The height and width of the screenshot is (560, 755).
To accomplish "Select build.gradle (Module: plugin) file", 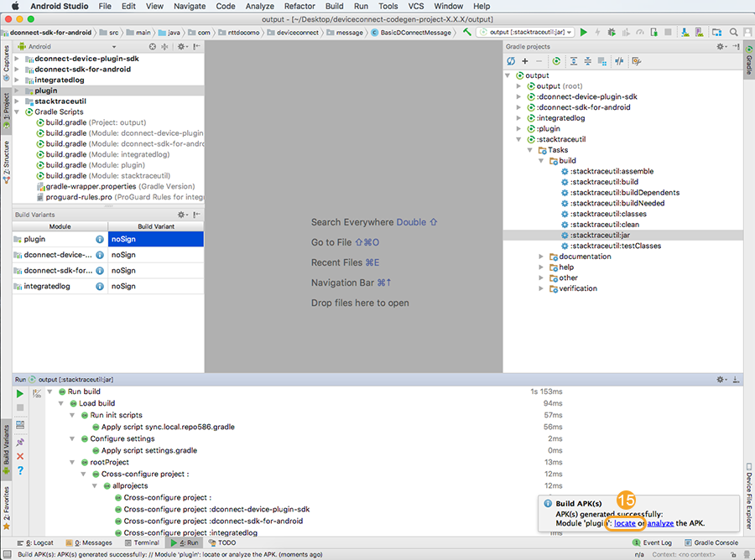I will pyautogui.click(x=95, y=165).
